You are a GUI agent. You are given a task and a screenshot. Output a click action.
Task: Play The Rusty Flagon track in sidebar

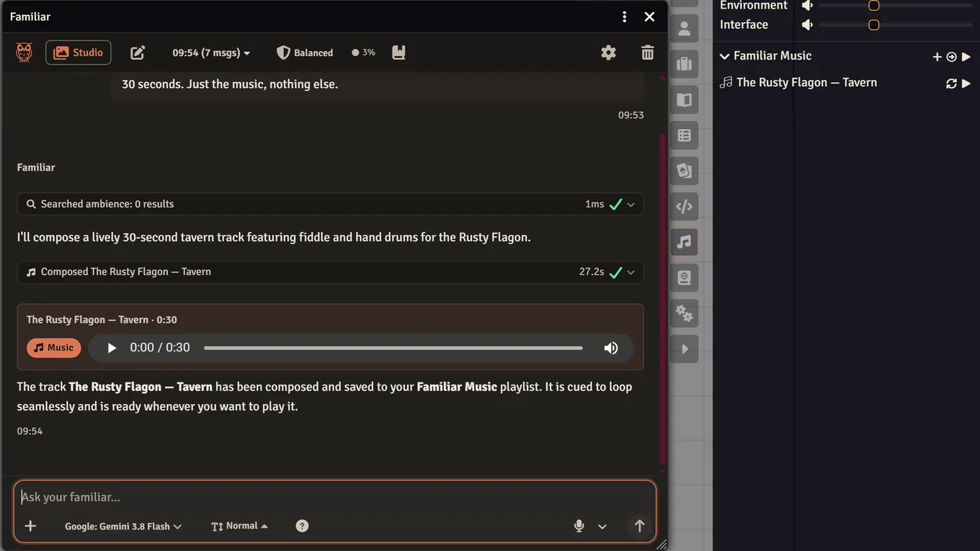click(x=966, y=83)
